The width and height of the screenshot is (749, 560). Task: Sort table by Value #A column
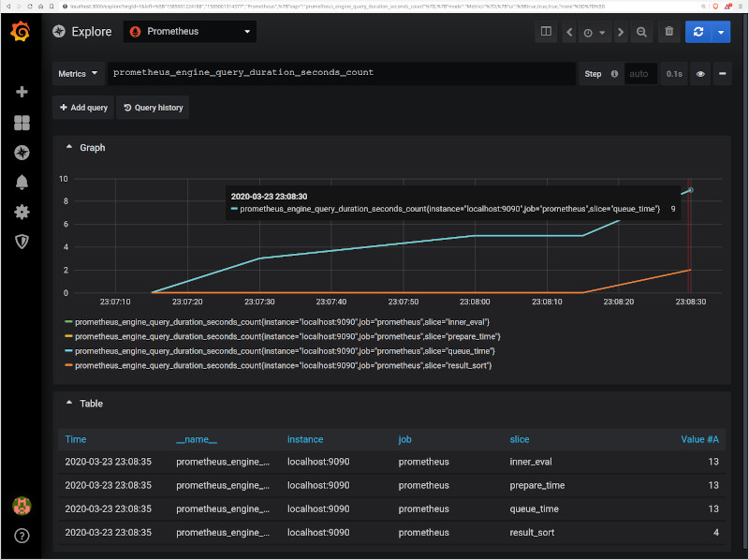tap(698, 438)
